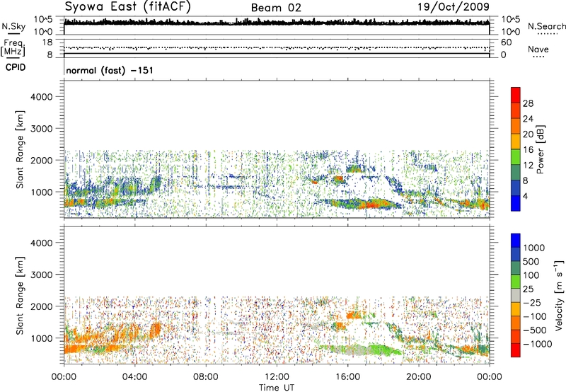Click the '28' power colorbar tick
The height and width of the screenshot is (392, 566).
click(528, 103)
